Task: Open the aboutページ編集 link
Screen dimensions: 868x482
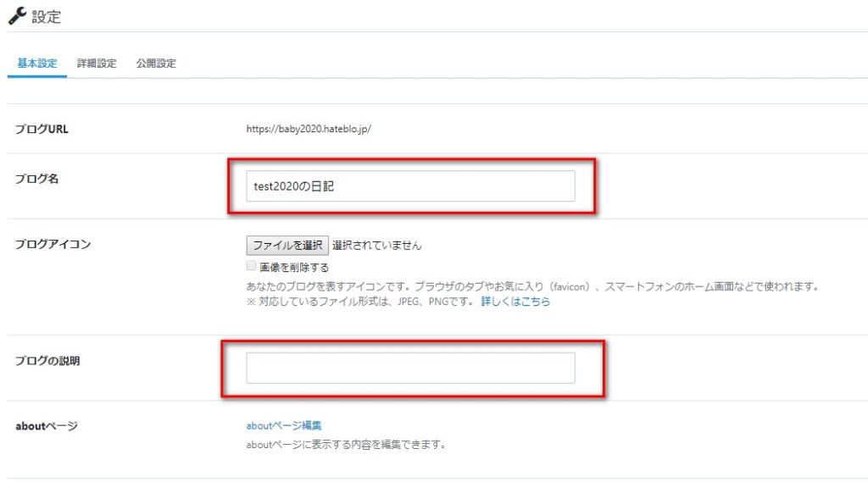Action: tap(284, 425)
